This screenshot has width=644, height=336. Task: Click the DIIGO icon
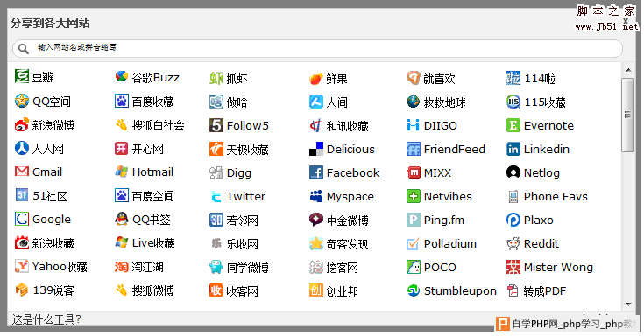pyautogui.click(x=414, y=125)
